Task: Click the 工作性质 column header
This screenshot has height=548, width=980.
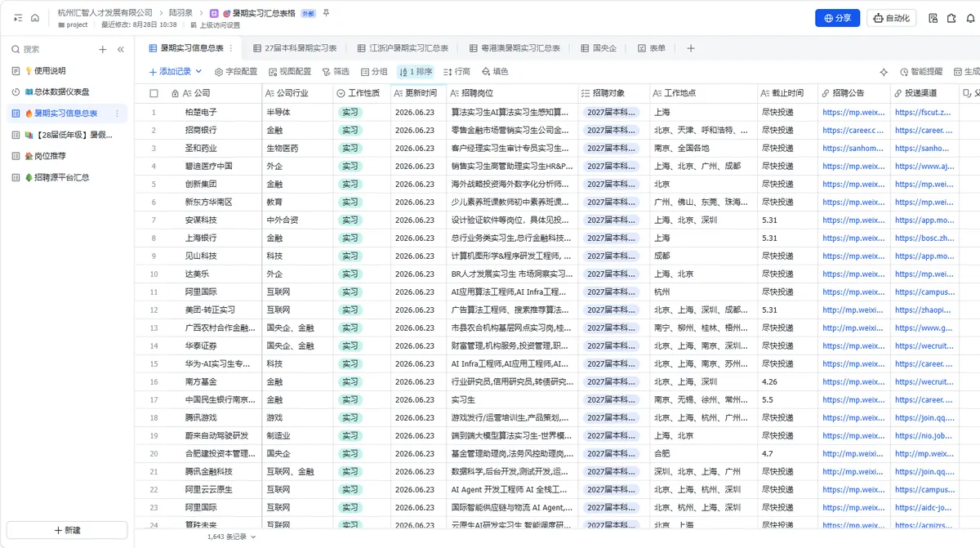Action: (x=362, y=94)
